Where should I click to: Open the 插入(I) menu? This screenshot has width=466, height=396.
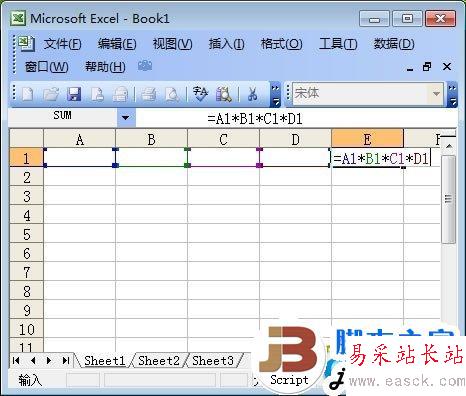[x=227, y=44]
